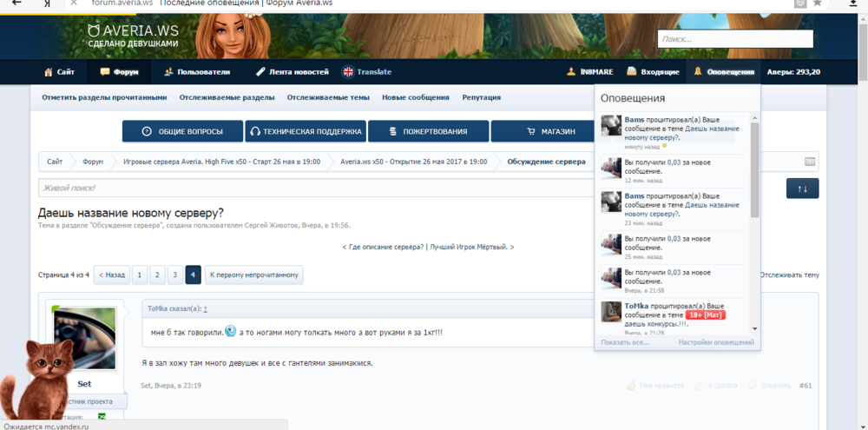Click the alerts scrollbar thumb
Viewport: 868px width, 430px height.
[755, 169]
